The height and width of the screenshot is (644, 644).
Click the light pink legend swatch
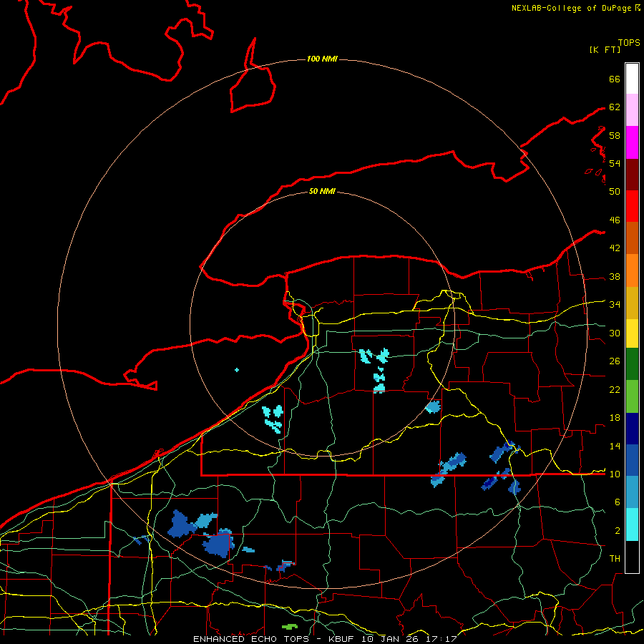632,110
